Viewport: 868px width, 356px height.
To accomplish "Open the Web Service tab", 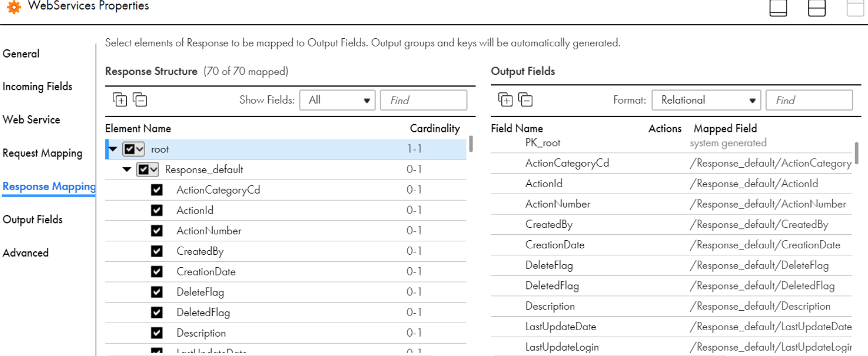I will (x=31, y=120).
